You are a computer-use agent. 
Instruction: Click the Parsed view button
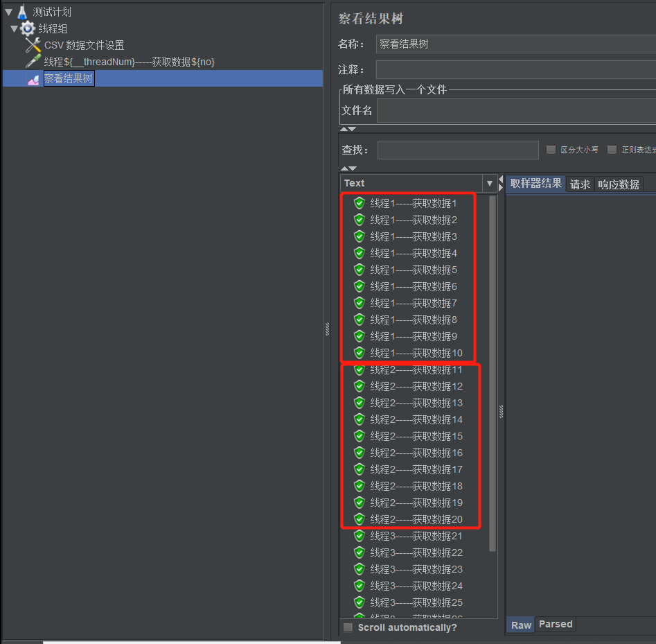[555, 624]
